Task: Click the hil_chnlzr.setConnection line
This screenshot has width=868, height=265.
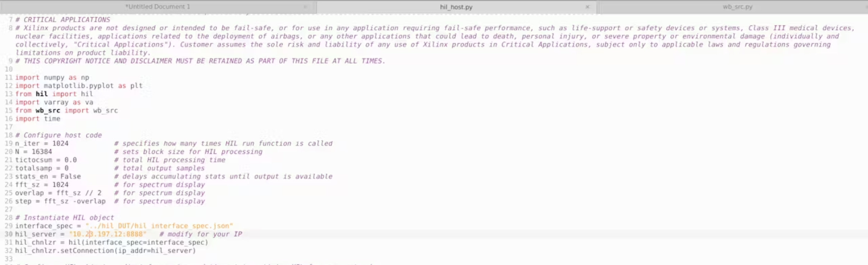Action: (x=105, y=251)
